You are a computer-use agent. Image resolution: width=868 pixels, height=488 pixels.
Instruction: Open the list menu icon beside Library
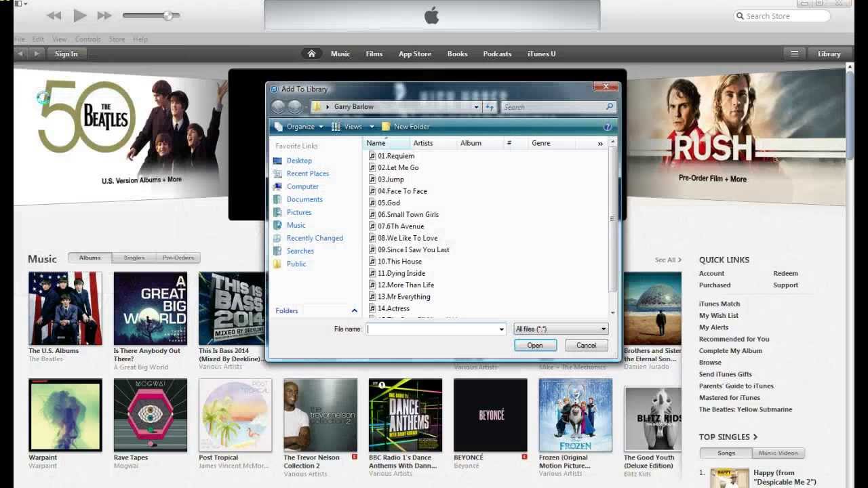[x=794, y=54]
